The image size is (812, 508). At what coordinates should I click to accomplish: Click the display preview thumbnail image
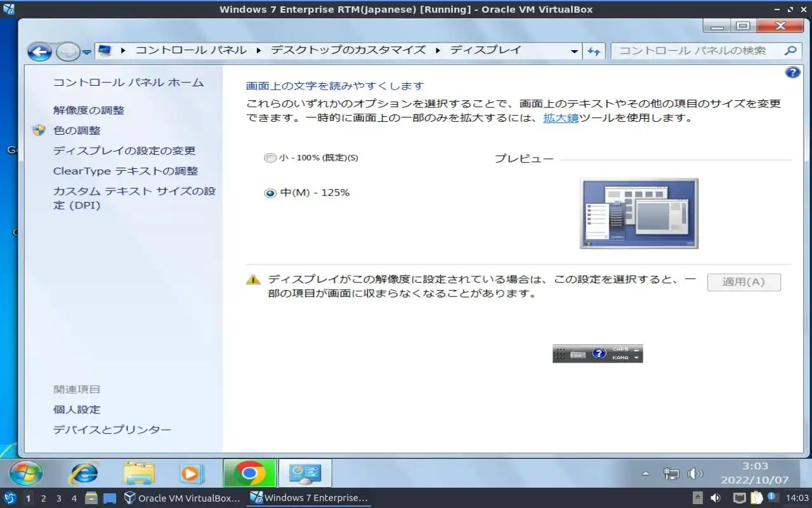(x=639, y=213)
